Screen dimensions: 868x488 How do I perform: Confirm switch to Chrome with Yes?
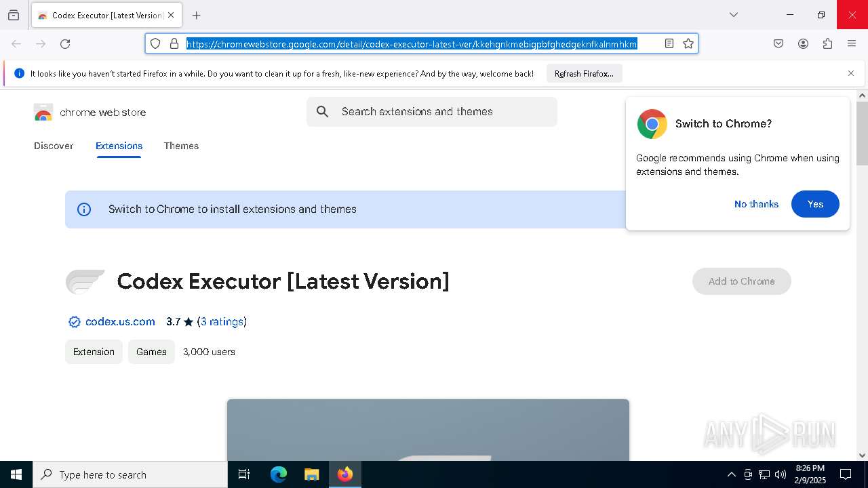click(815, 204)
